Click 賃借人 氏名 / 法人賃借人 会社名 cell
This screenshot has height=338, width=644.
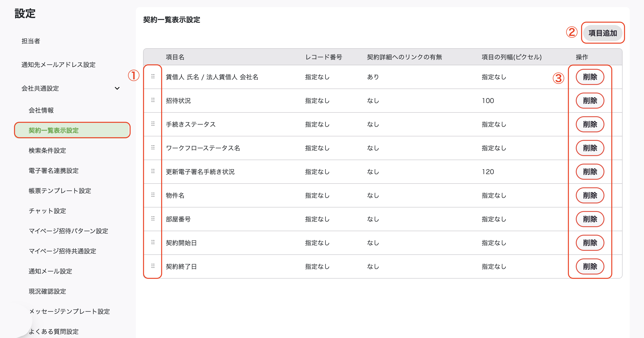click(x=212, y=77)
